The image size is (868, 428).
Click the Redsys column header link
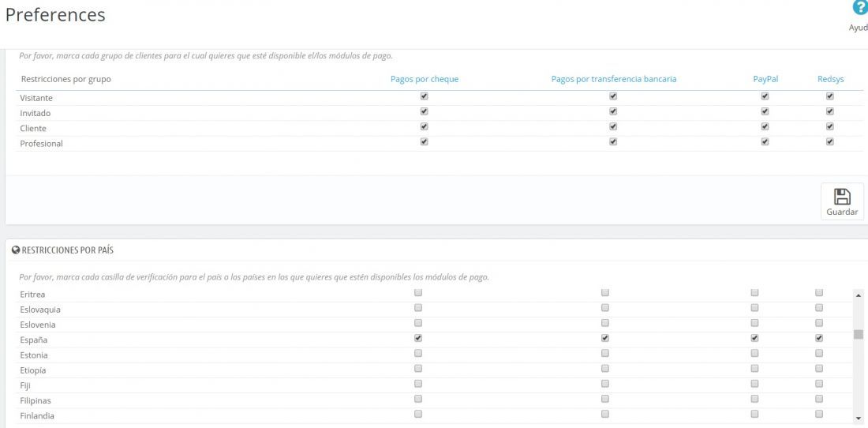pos(831,79)
